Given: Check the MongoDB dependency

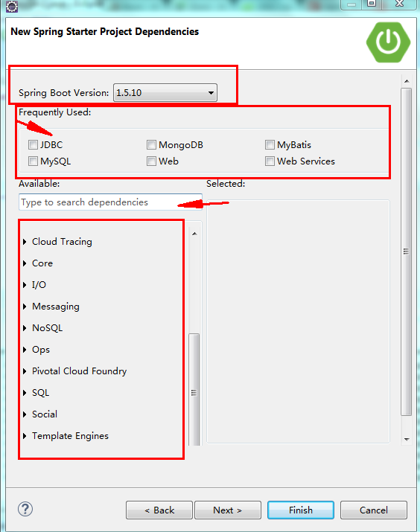Looking at the screenshot, I should tap(151, 145).
